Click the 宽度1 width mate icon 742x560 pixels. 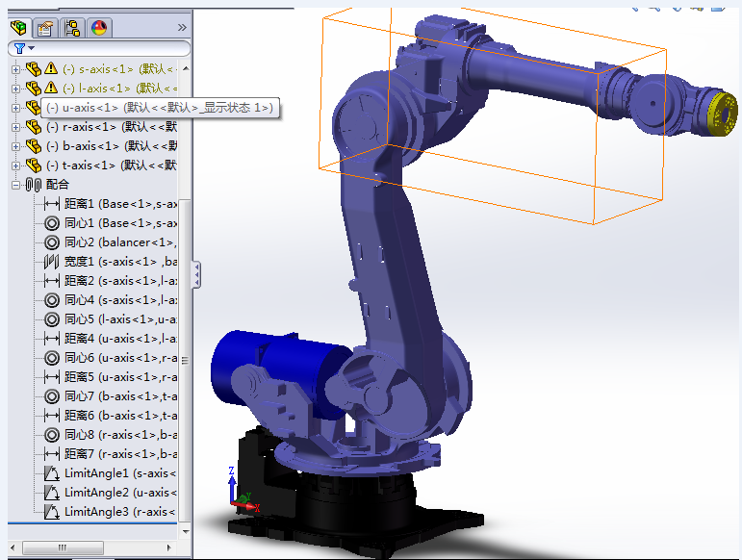(x=52, y=262)
